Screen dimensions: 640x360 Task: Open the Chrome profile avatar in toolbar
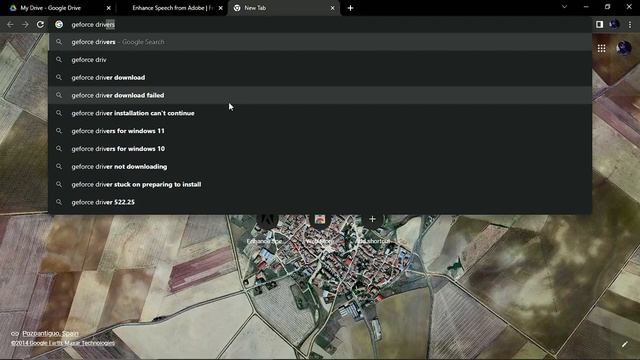coord(614,24)
